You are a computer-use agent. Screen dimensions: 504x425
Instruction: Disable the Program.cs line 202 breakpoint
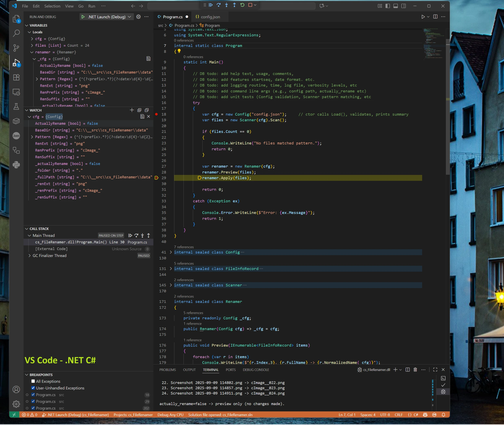tap(33, 408)
